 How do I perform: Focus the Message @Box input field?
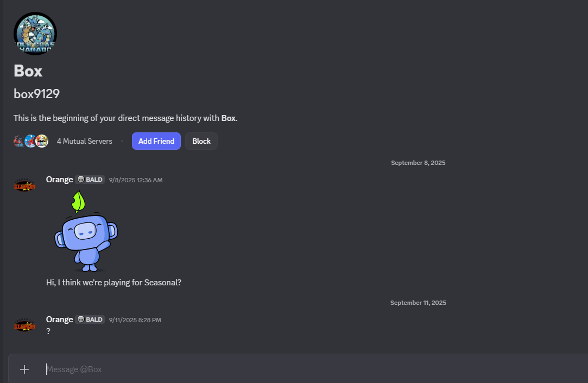(x=271, y=369)
